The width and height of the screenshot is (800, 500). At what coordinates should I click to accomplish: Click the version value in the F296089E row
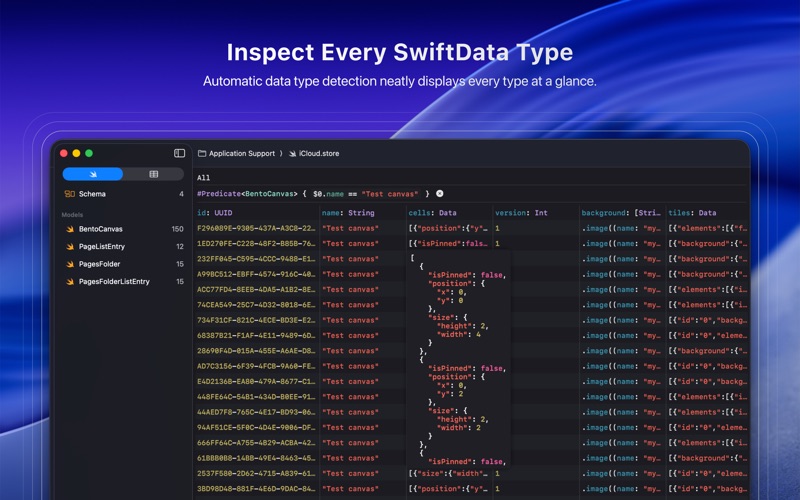497,228
